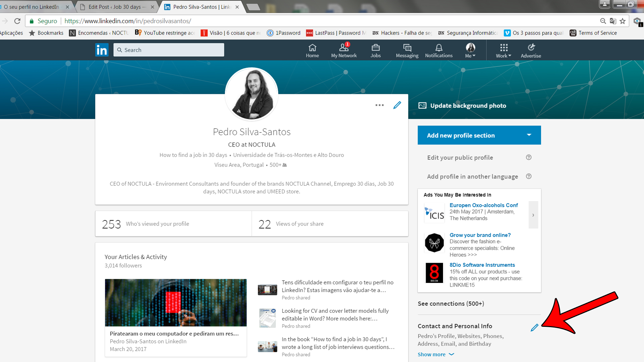Click Add profile in another language
The width and height of the screenshot is (644, 362).
[472, 176]
